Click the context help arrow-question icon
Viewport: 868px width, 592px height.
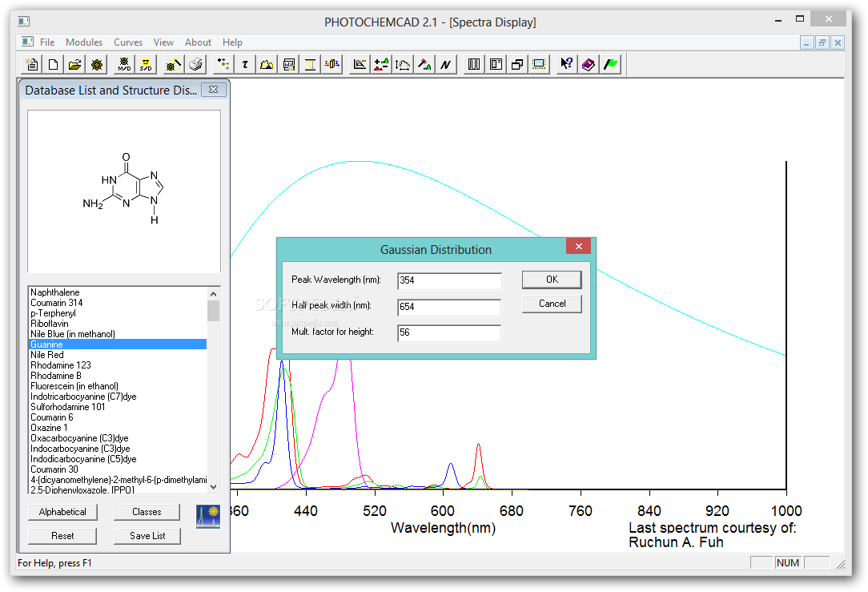click(566, 65)
